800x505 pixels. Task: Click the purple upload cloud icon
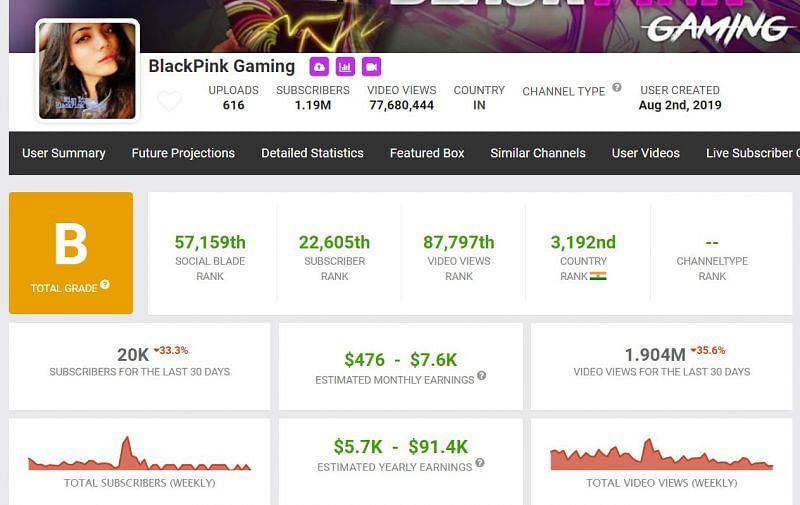pyautogui.click(x=319, y=67)
